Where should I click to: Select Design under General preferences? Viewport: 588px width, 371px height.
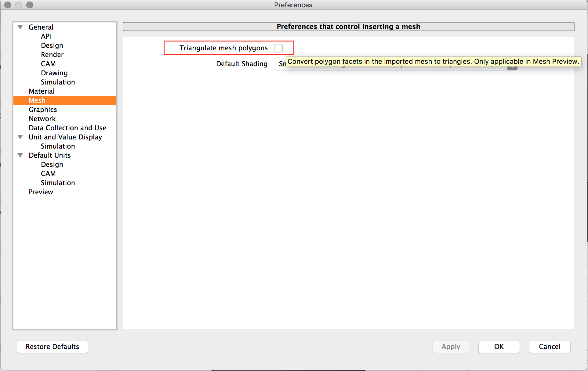[52, 45]
